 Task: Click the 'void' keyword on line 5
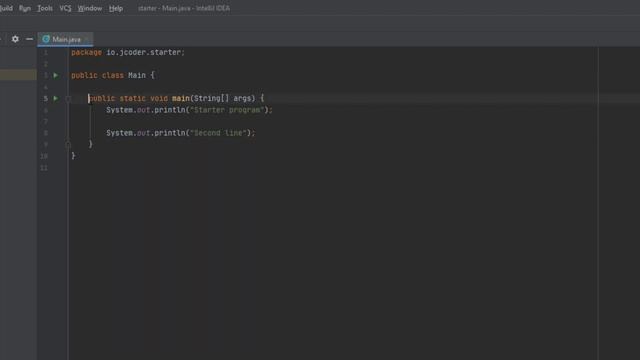click(159, 98)
